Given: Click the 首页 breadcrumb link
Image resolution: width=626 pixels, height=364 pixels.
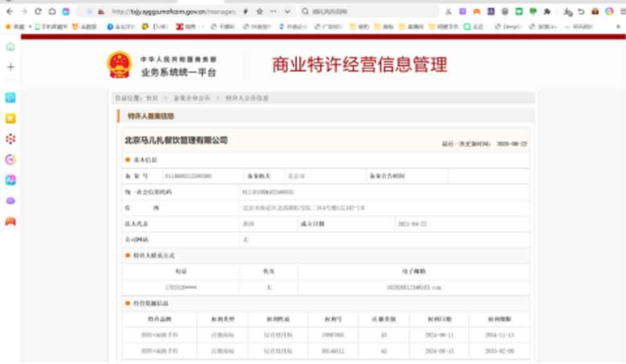Looking at the screenshot, I should [152, 98].
